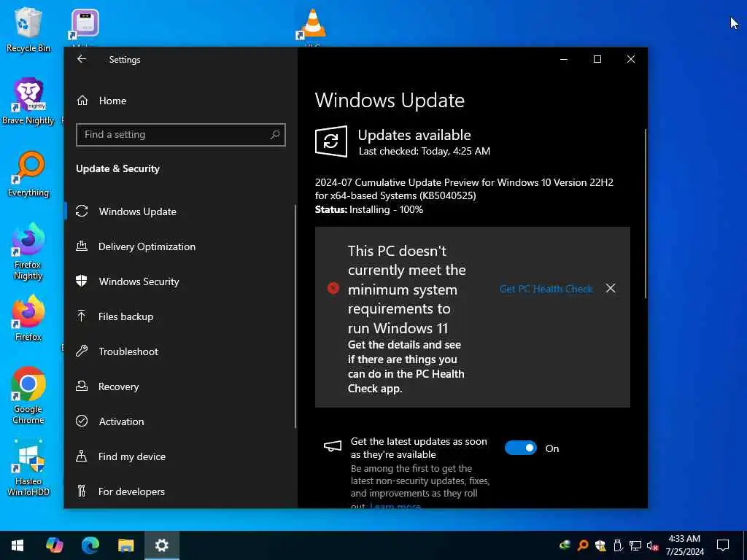
Task: Go back with the Settings back arrow
Action: pyautogui.click(x=82, y=59)
